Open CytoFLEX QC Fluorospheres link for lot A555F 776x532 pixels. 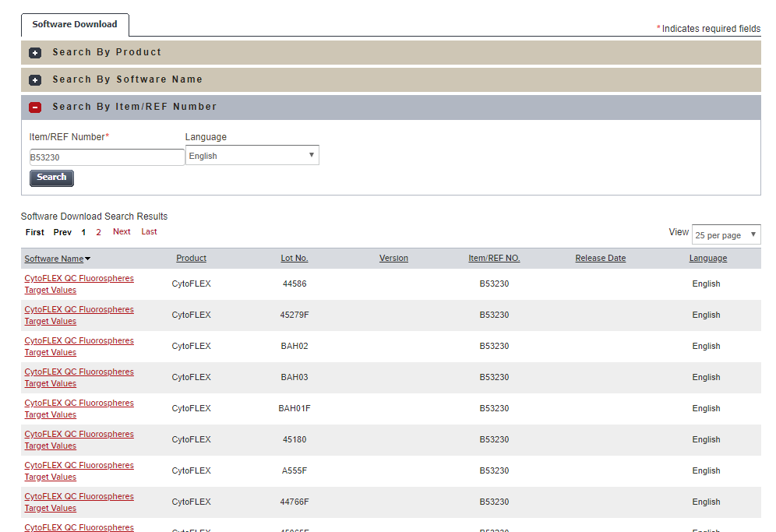[79, 471]
